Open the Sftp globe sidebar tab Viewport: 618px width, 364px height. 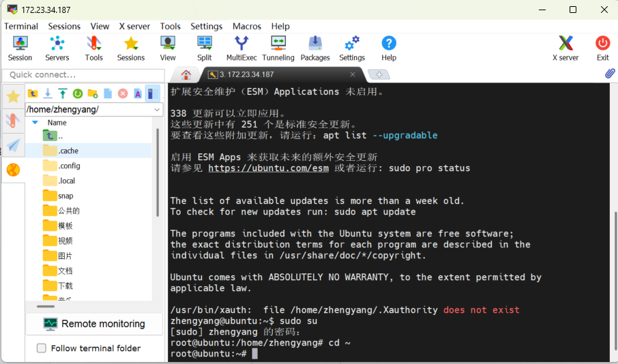click(x=13, y=170)
